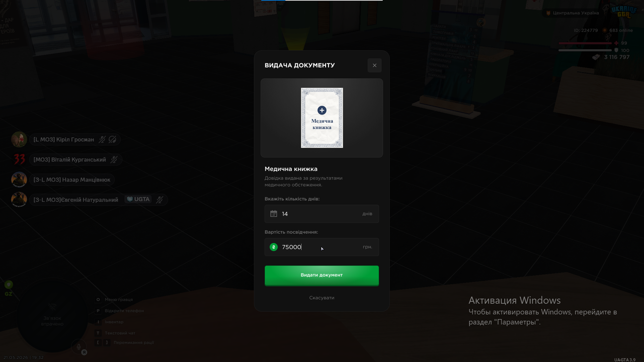Viewport: 644px width, 362px height.
Task: Click Кіріл Гросман's avatar
Action: (19, 139)
